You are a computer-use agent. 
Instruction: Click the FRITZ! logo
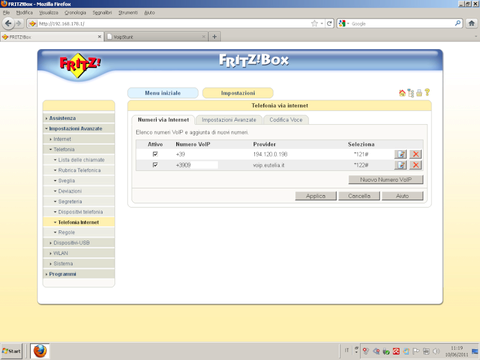pyautogui.click(x=80, y=65)
